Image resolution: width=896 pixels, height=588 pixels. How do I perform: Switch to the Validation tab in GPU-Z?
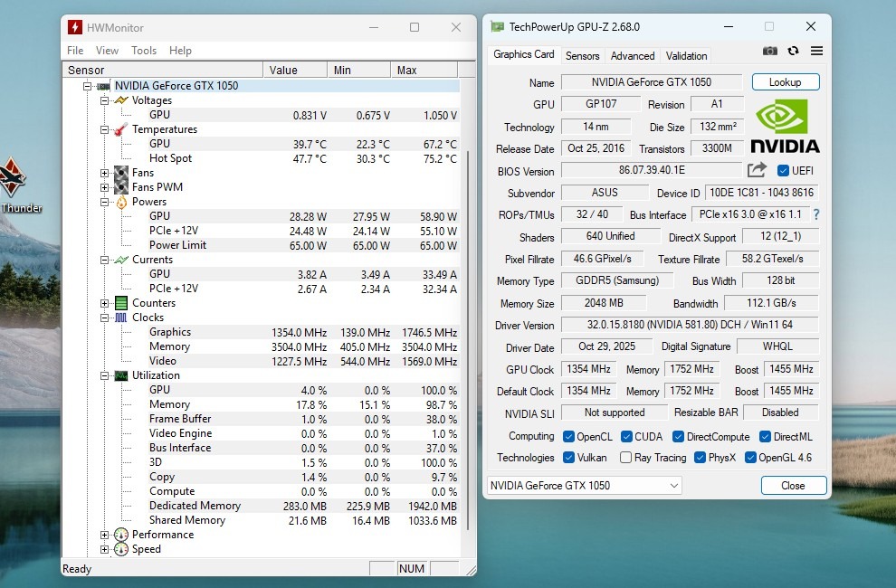pos(686,55)
